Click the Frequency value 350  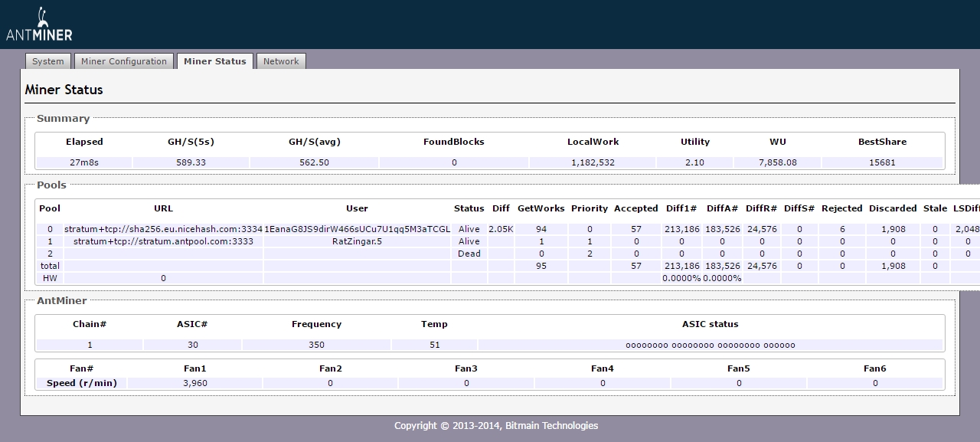tap(316, 345)
